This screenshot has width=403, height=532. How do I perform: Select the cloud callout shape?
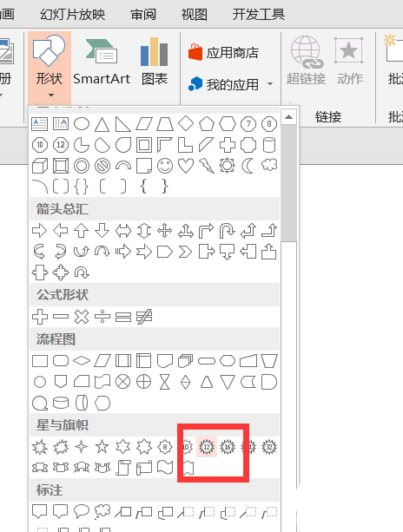click(x=102, y=511)
